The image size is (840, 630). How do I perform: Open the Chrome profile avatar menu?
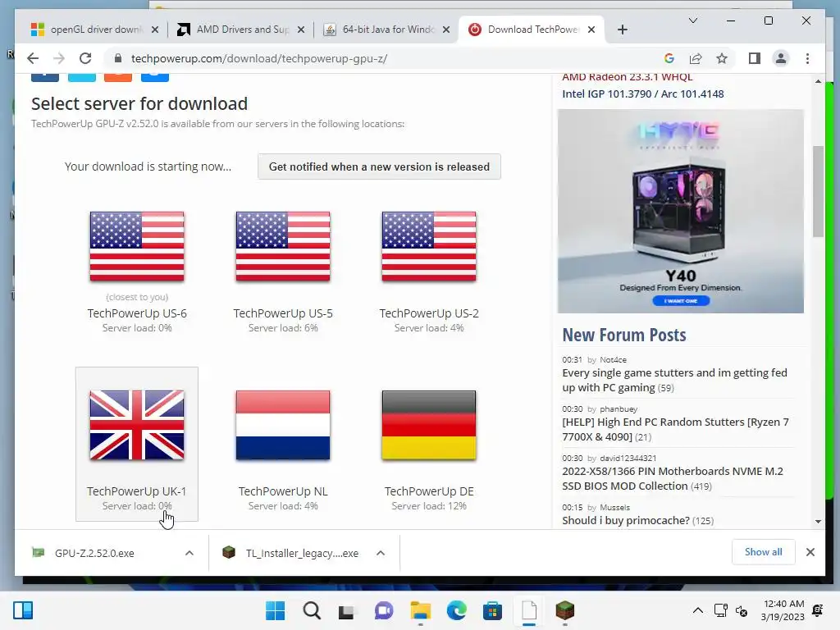point(781,58)
